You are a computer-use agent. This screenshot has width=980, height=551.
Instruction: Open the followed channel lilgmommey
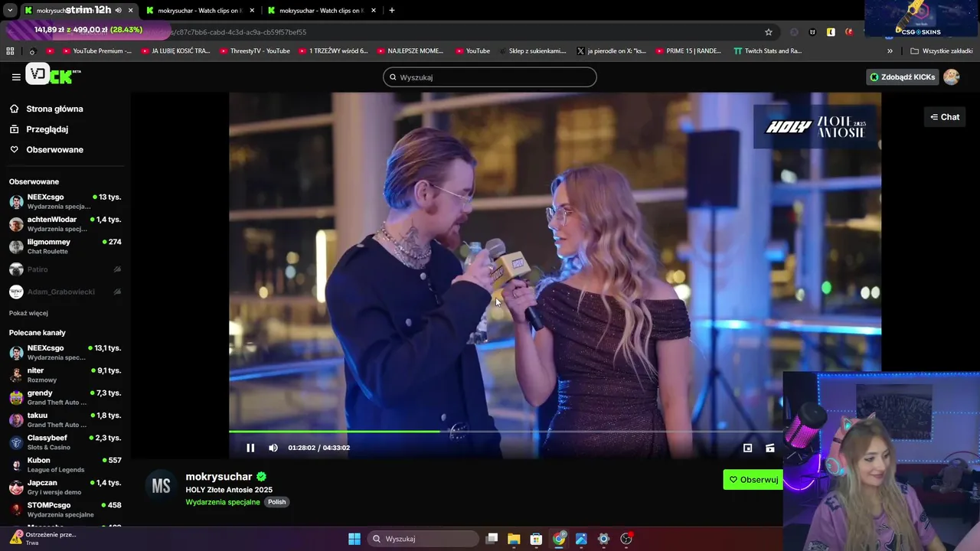click(x=65, y=246)
